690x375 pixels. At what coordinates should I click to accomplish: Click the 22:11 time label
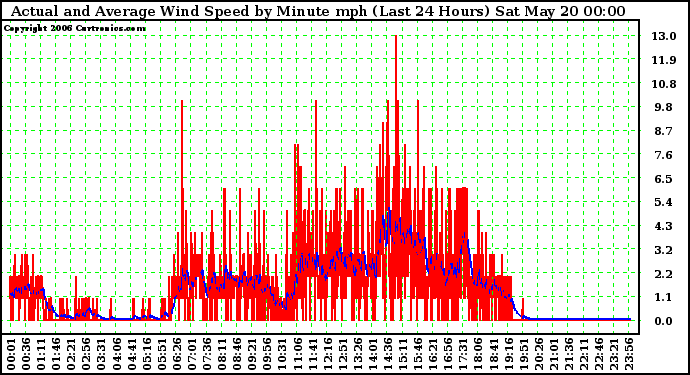coord(584,354)
